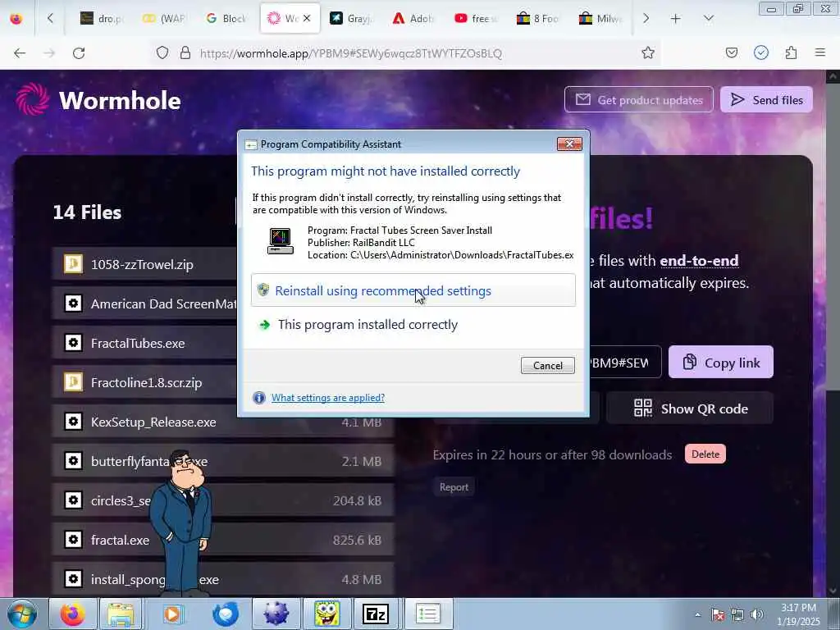
Task: Click Show QR code button
Action: pyautogui.click(x=690, y=409)
